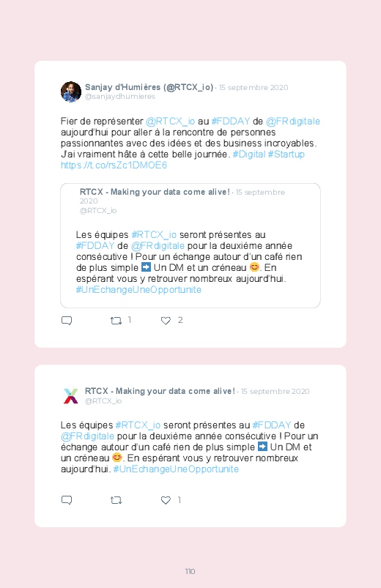Open Sanjay d'Humières' profile photo

pyautogui.click(x=71, y=92)
